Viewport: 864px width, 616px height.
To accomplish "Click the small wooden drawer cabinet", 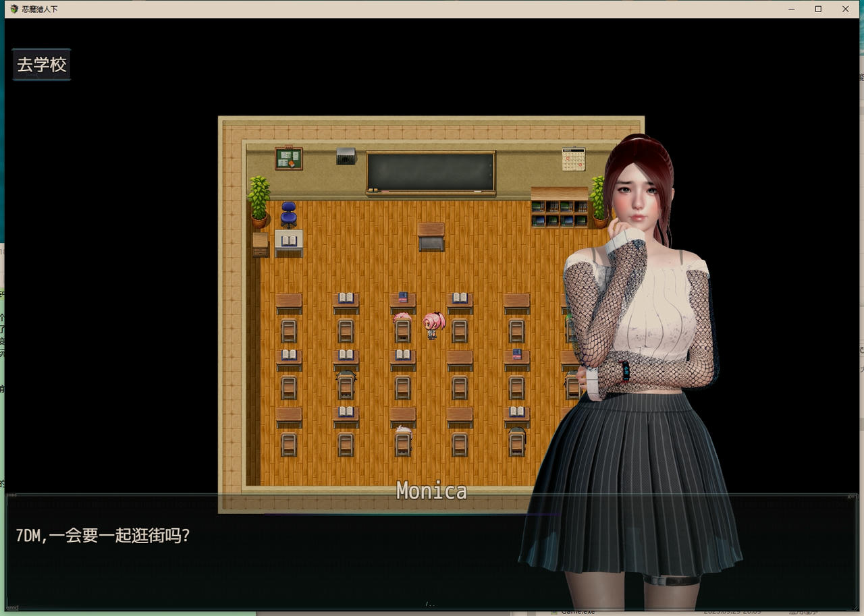I will (261, 244).
